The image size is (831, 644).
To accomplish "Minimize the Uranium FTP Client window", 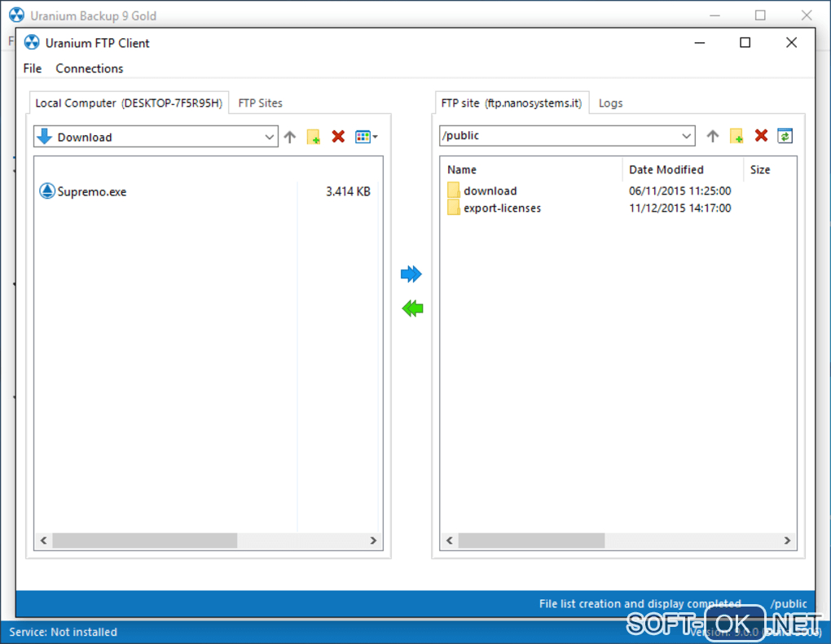I will tap(700, 42).
